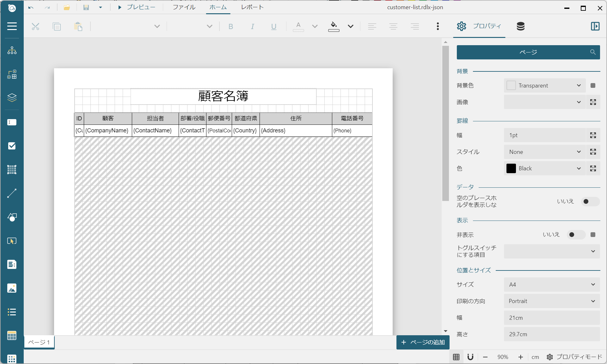Select the TextBox report item tool

(x=12, y=122)
